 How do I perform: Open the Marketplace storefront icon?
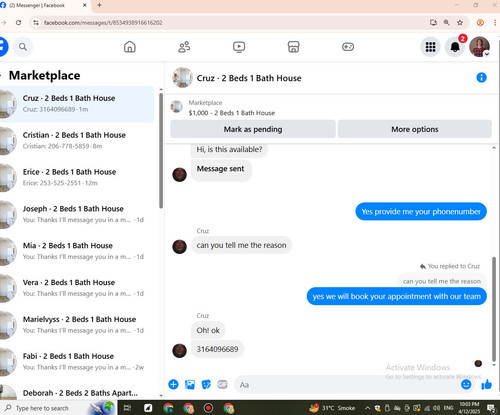coord(293,47)
